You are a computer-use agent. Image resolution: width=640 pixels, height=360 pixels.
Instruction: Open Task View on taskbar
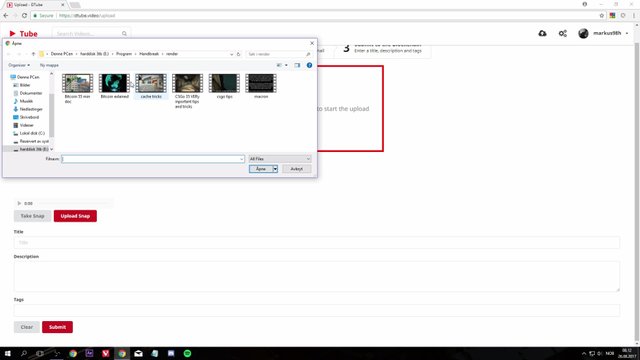(40, 353)
